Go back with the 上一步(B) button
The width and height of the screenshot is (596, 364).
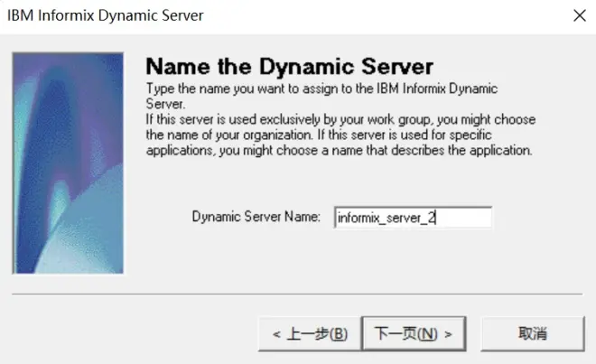pos(310,333)
